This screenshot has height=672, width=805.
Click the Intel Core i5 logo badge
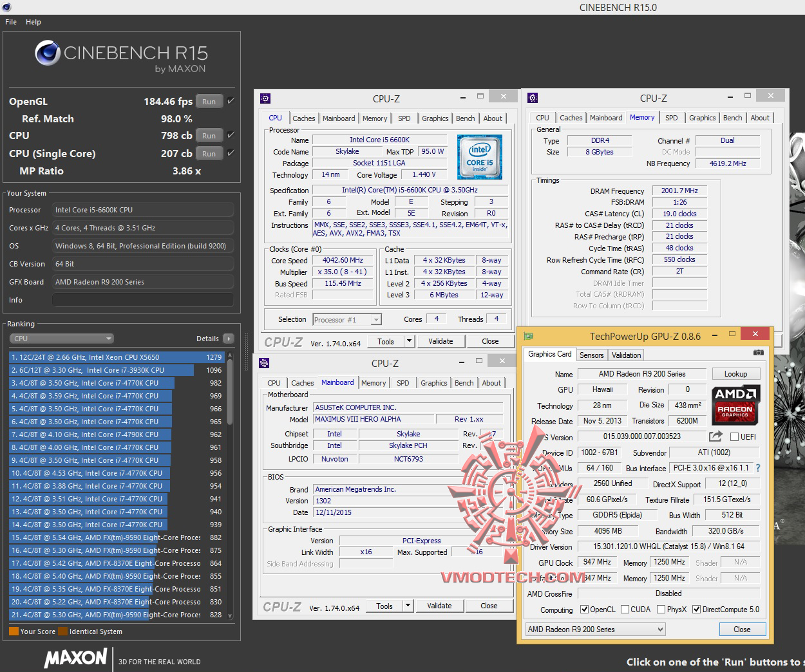point(479,157)
